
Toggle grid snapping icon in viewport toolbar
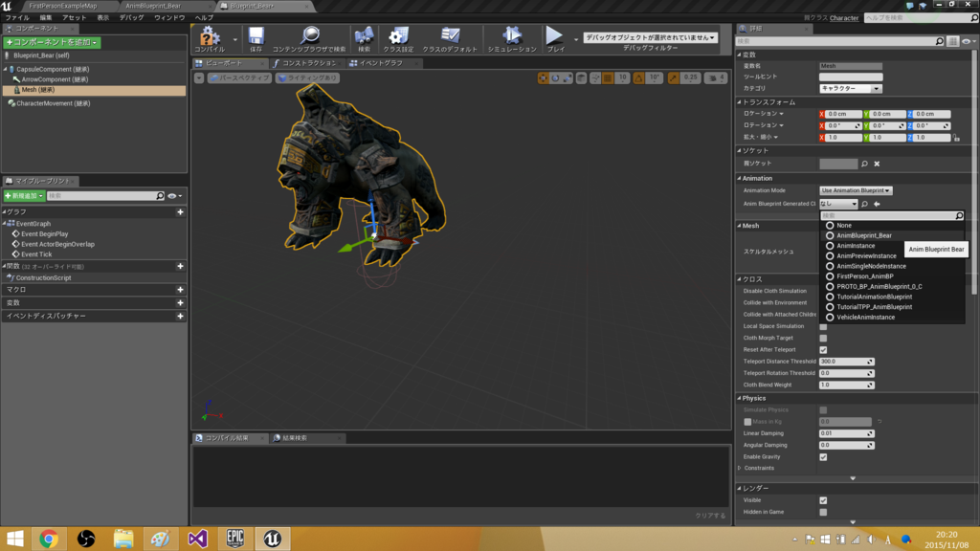[x=608, y=78]
